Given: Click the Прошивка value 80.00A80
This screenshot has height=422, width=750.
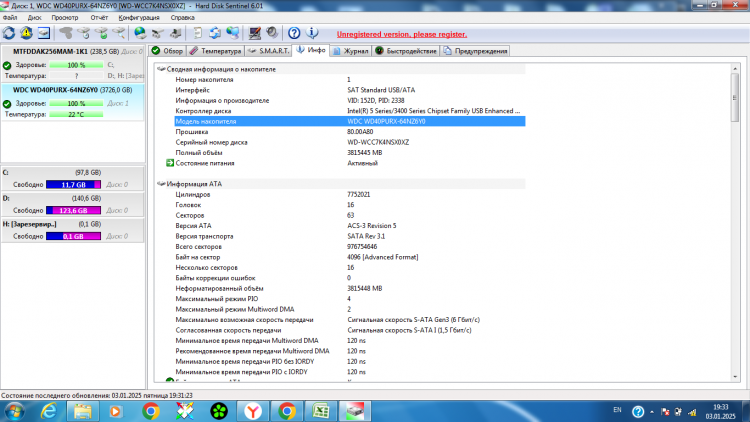Looking at the screenshot, I should (x=360, y=132).
